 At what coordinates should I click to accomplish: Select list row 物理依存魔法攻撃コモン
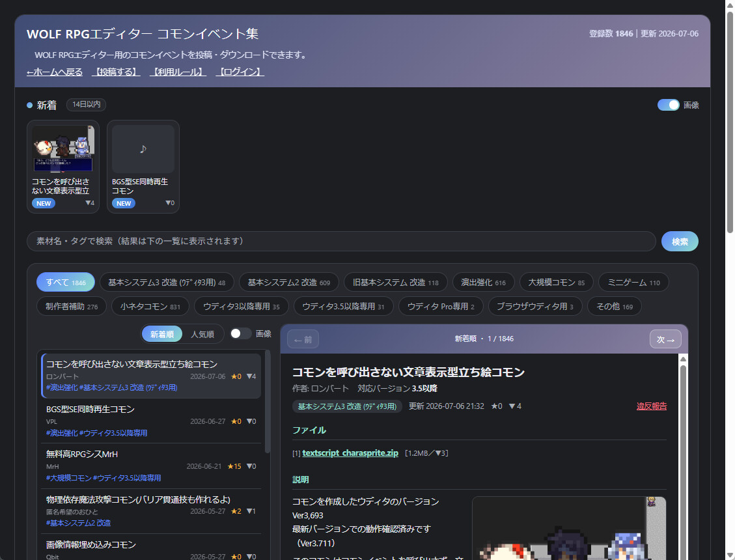click(x=151, y=511)
